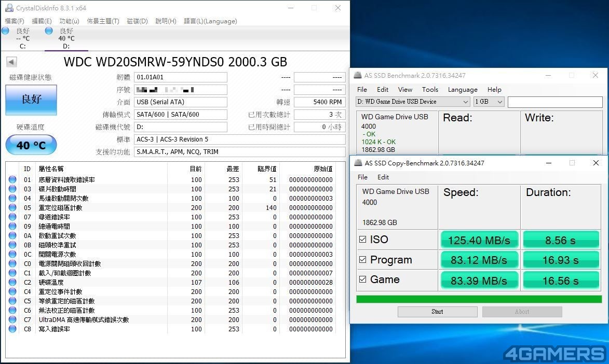
Task: Click the status circle for attribute C7
Action: [12, 319]
